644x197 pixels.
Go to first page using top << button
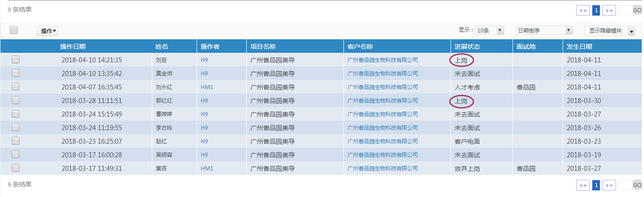pos(583,10)
